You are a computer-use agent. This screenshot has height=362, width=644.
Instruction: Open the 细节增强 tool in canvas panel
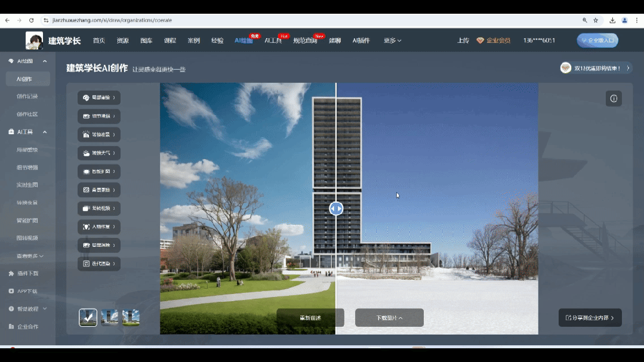coord(99,116)
